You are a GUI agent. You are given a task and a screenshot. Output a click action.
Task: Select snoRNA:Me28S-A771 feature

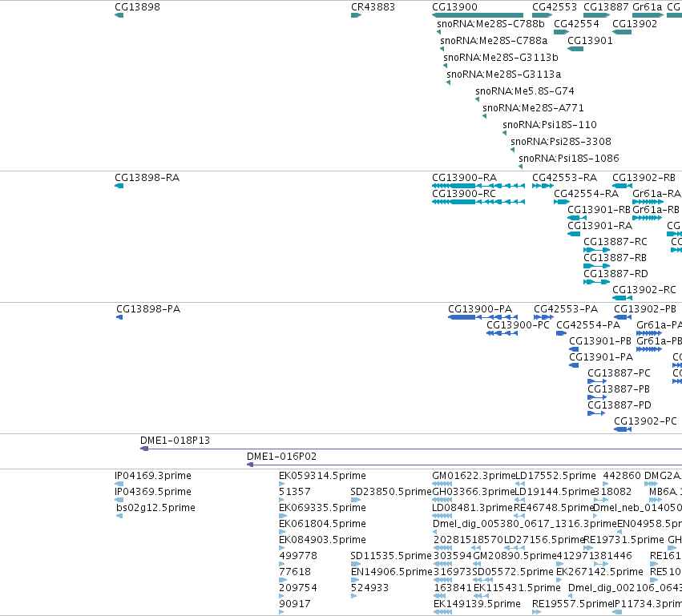point(485,116)
